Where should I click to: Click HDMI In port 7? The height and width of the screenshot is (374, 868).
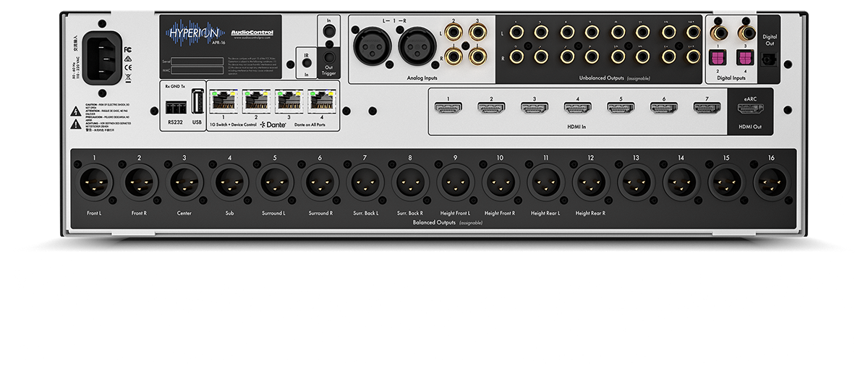(x=707, y=109)
